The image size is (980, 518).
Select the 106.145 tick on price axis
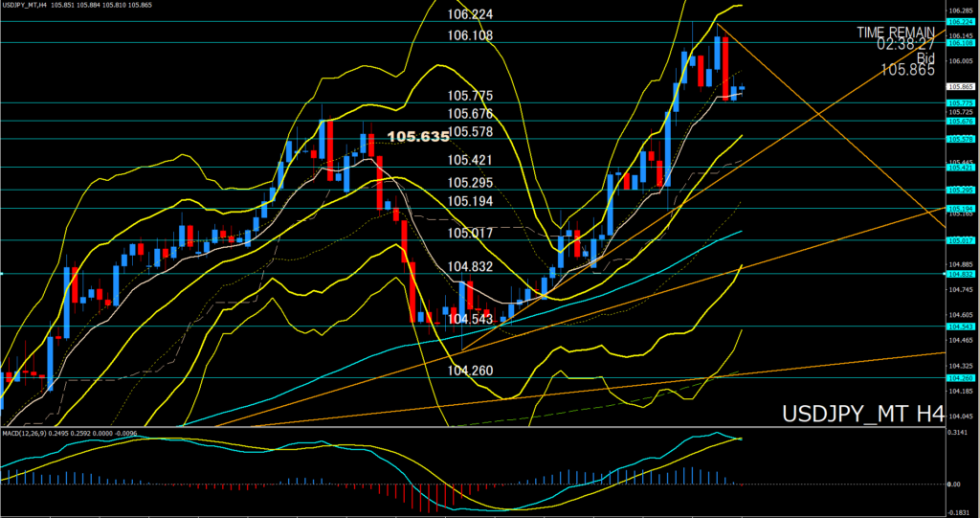click(959, 35)
